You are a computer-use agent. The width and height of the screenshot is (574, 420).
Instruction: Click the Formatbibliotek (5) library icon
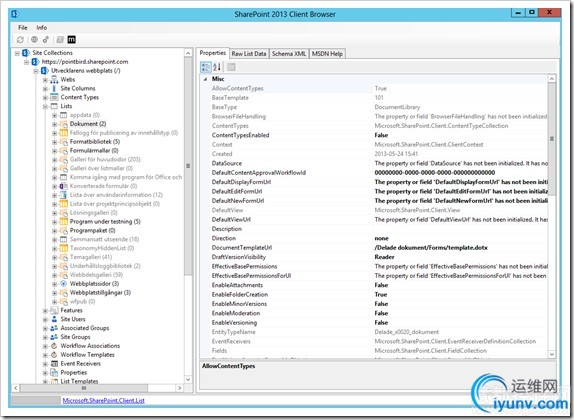pos(64,142)
